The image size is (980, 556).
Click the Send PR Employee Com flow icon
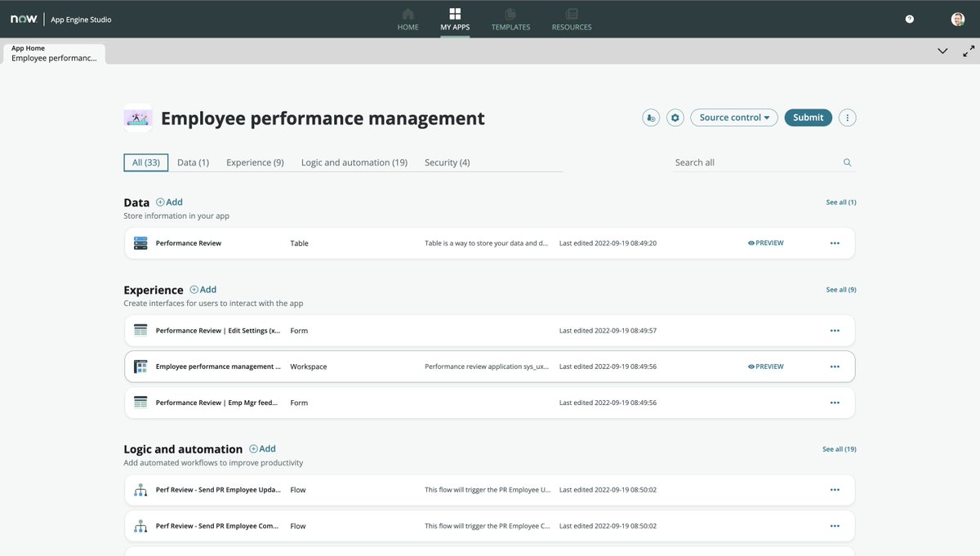[140, 526]
